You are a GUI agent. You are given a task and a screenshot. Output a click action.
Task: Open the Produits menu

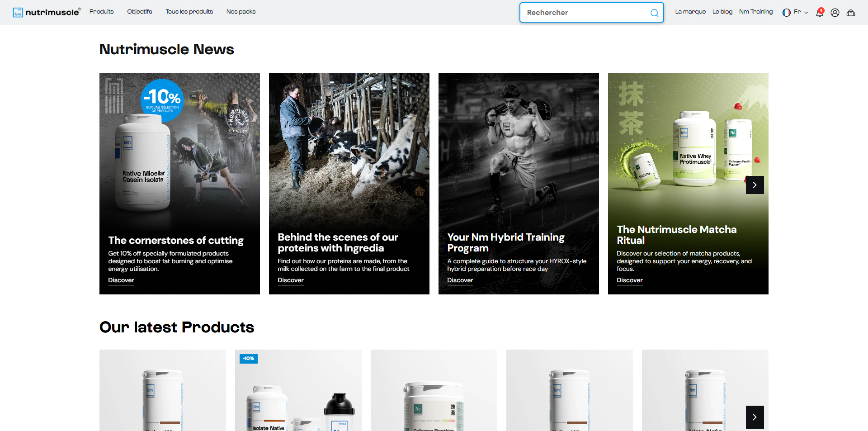101,12
